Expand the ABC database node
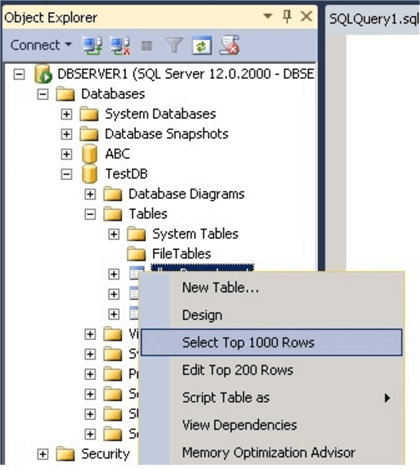 click(66, 154)
